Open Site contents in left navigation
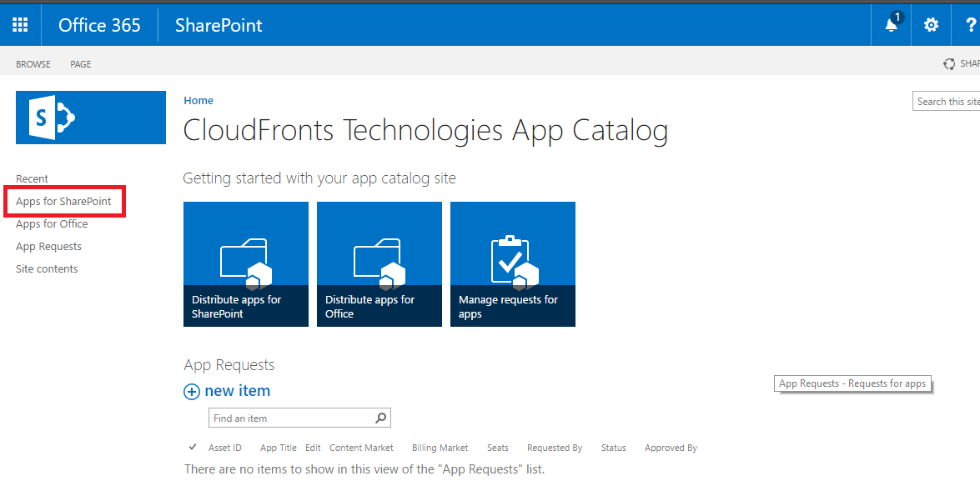Image resolution: width=980 pixels, height=496 pixels. coord(47,268)
